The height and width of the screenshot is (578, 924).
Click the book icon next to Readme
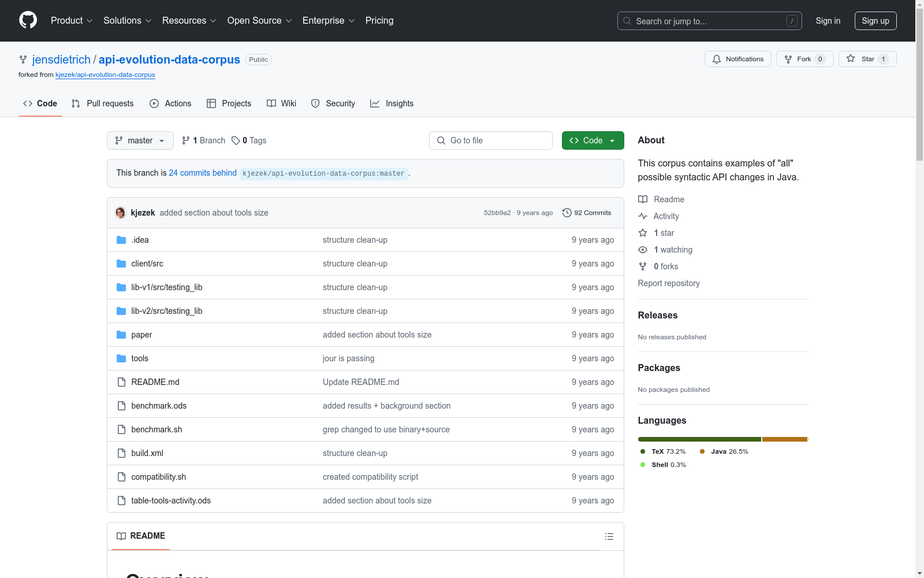[643, 199]
